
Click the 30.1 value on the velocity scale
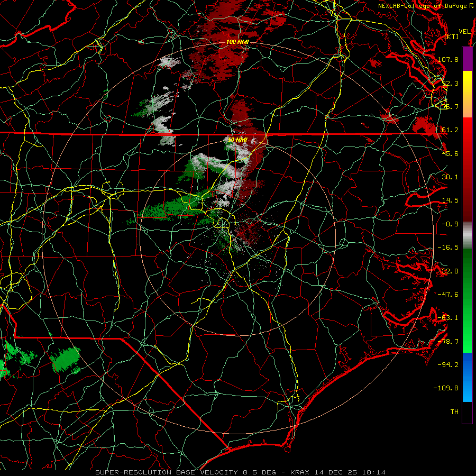click(450, 177)
